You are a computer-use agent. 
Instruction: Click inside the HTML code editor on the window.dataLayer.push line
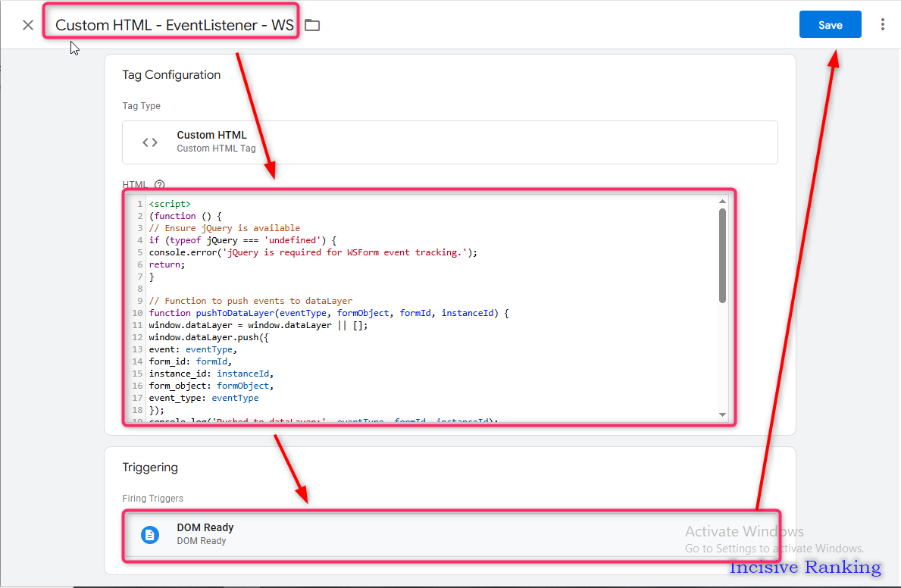pos(208,337)
